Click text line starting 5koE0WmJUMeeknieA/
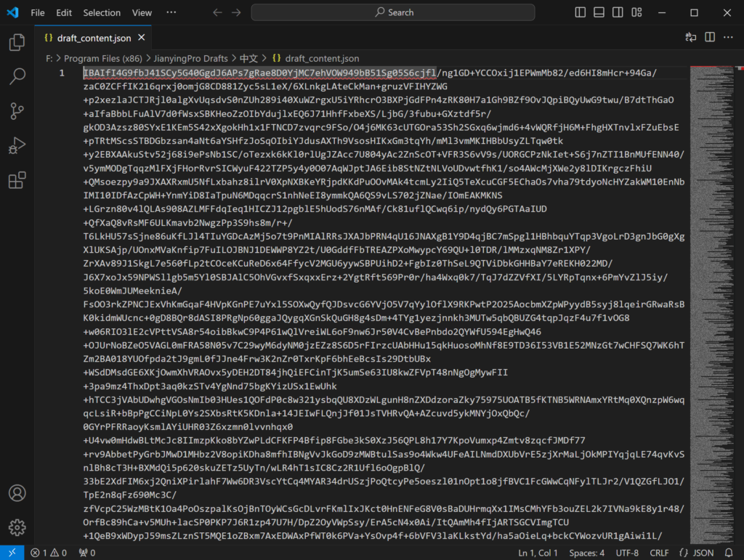The width and height of the screenshot is (744, 560). click(133, 291)
